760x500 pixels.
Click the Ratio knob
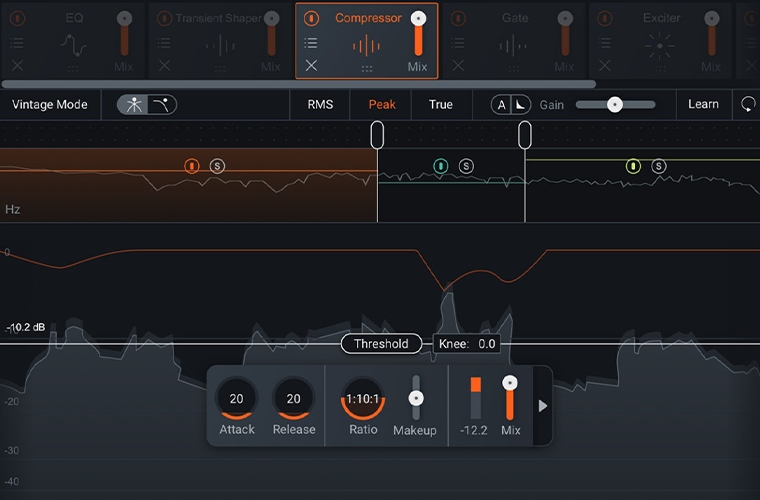coord(363,399)
